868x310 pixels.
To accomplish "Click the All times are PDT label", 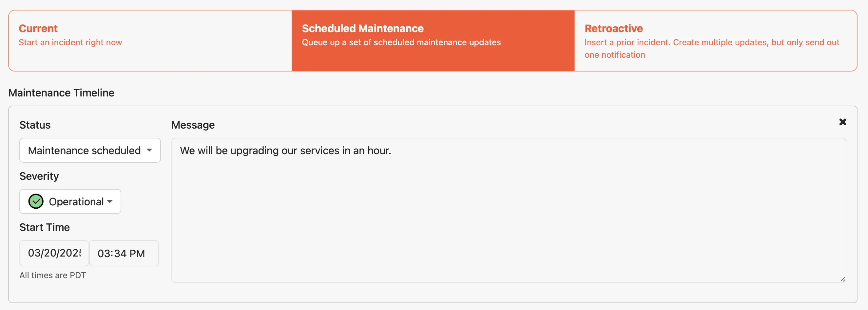I will pos(52,275).
